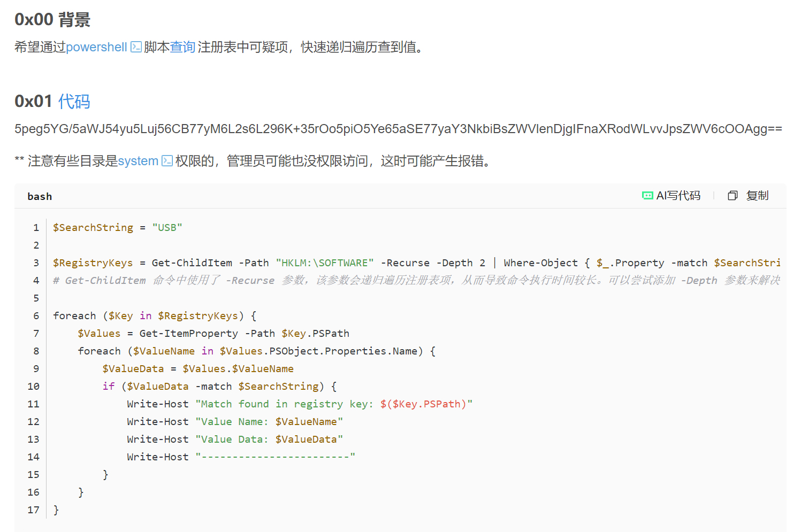Click line number 1 in code gutter
The image size is (801, 532).
36,228
